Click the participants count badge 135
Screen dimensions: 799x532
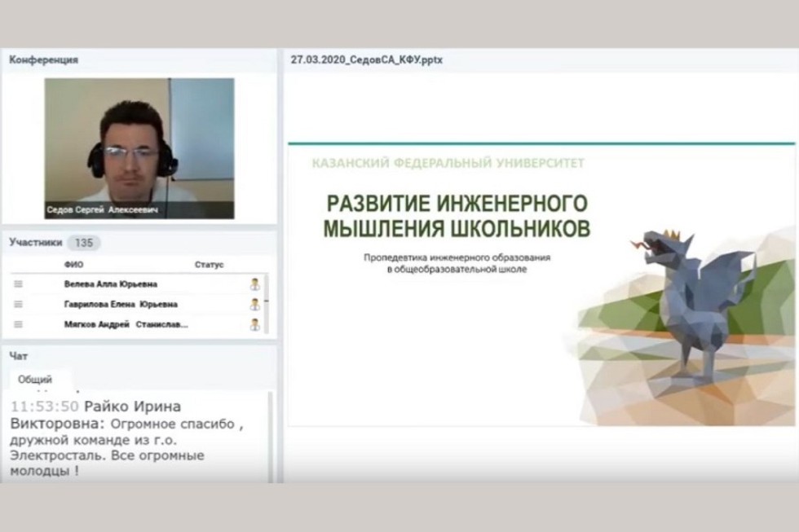(x=83, y=243)
